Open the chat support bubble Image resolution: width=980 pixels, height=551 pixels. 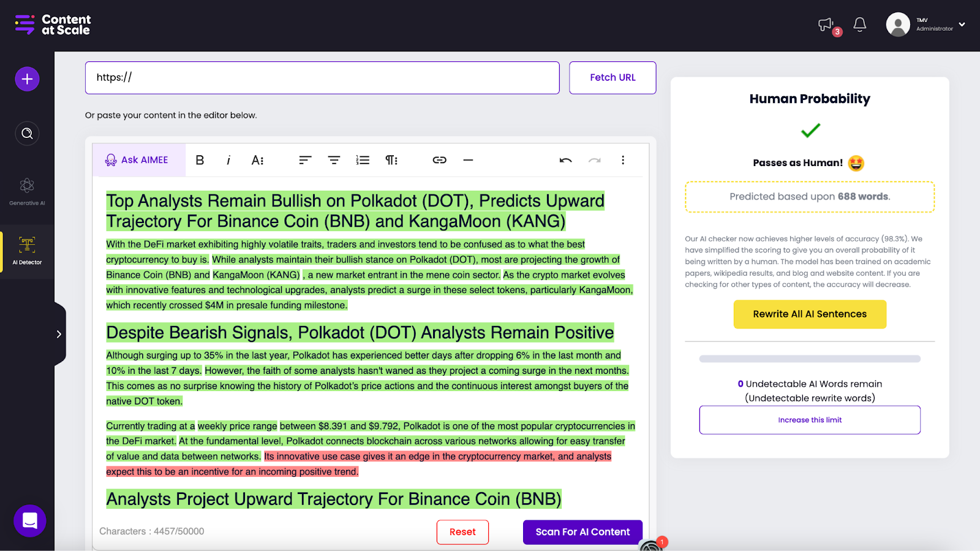point(30,521)
